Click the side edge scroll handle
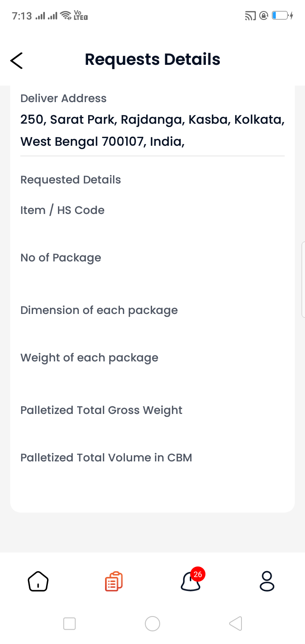This screenshot has height=644, width=305. coord(303,280)
